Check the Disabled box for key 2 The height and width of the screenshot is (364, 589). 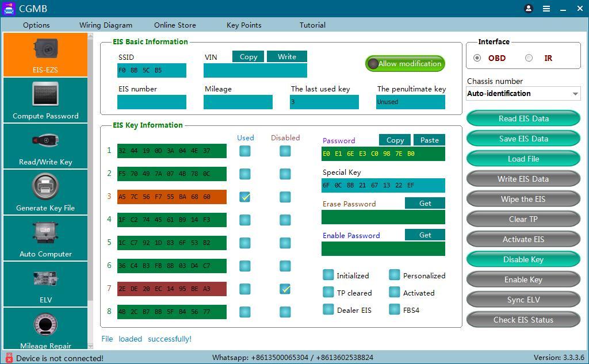(x=285, y=174)
